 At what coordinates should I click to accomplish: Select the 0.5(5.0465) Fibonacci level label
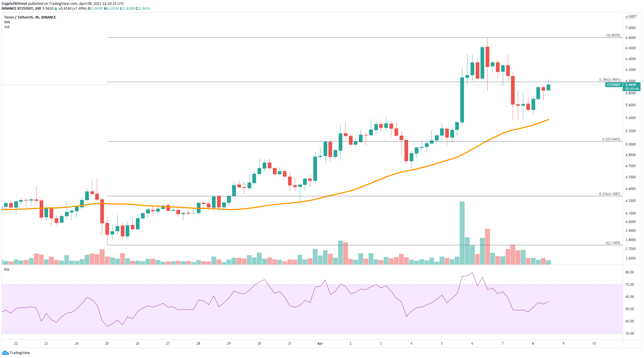(611, 139)
